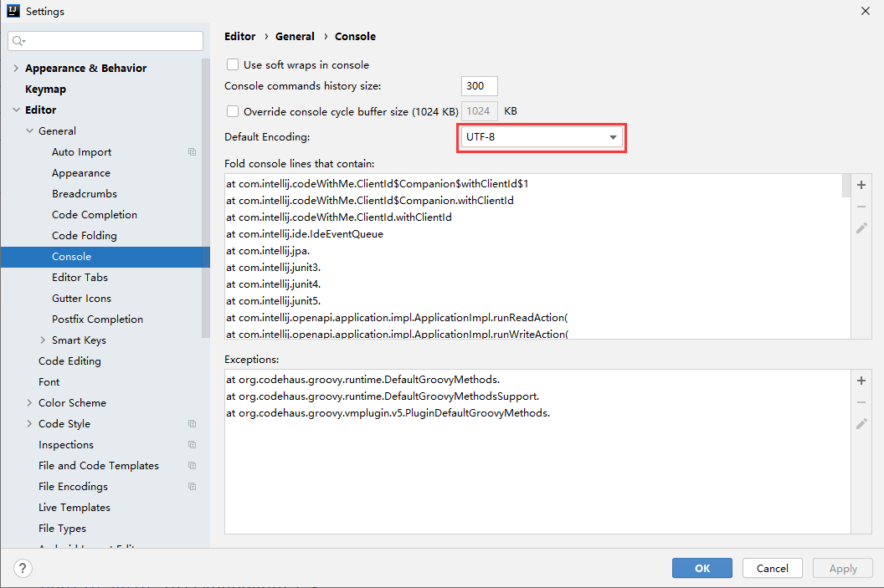
Task: Open Appearance under General
Action: (x=81, y=173)
